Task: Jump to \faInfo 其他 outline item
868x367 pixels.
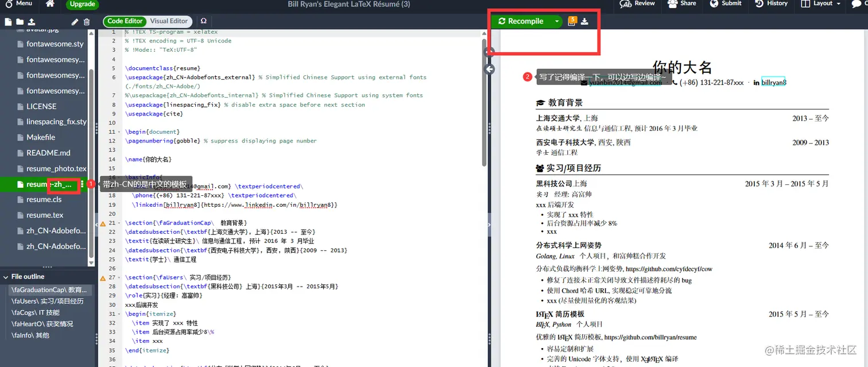Action: [x=30, y=335]
